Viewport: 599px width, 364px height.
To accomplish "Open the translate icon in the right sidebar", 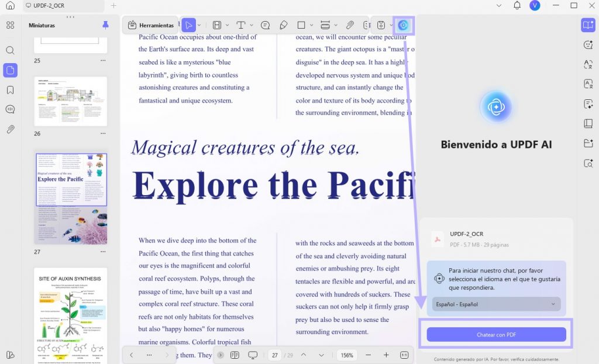I will click(588, 64).
